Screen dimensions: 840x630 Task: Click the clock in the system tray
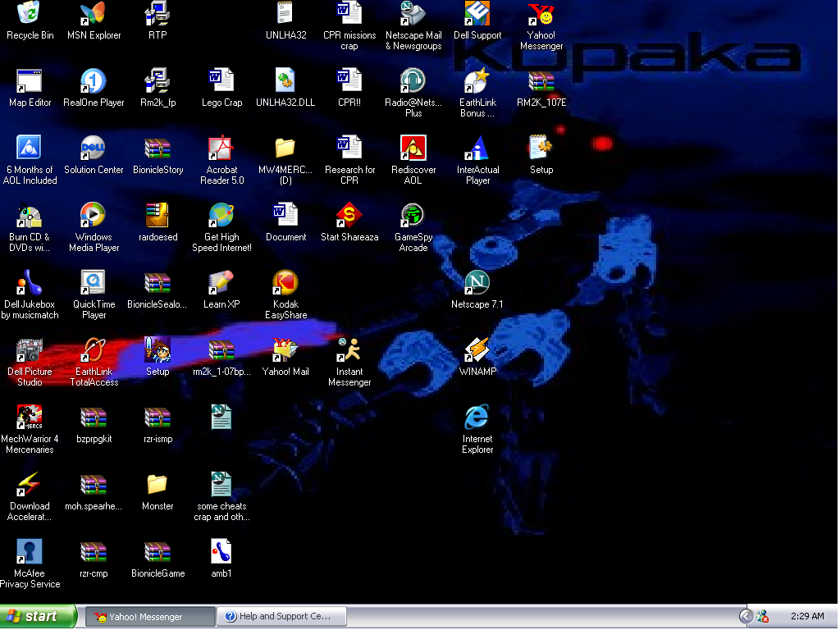pyautogui.click(x=807, y=615)
